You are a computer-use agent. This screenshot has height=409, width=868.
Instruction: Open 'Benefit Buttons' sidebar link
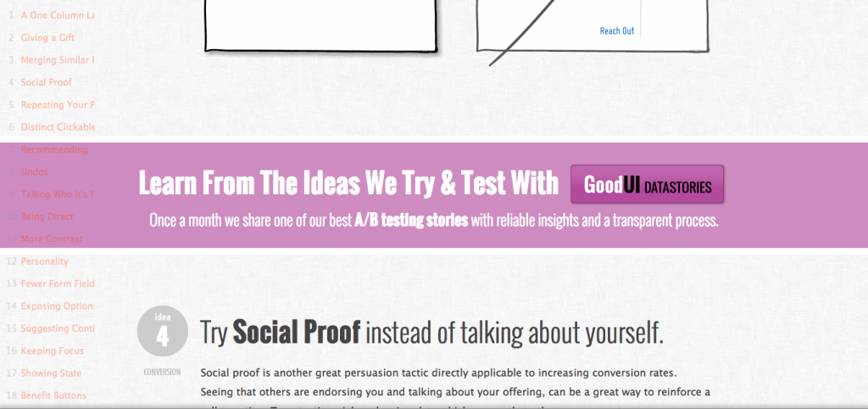(53, 395)
